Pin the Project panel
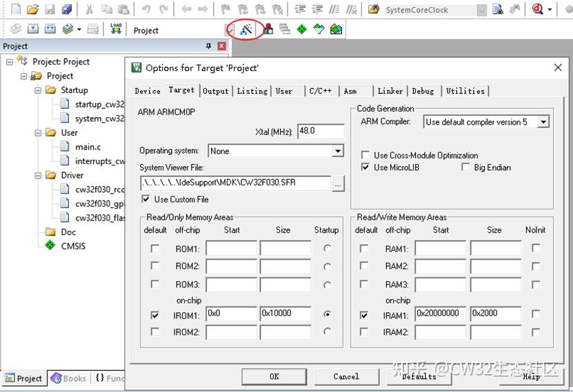 [x=209, y=46]
